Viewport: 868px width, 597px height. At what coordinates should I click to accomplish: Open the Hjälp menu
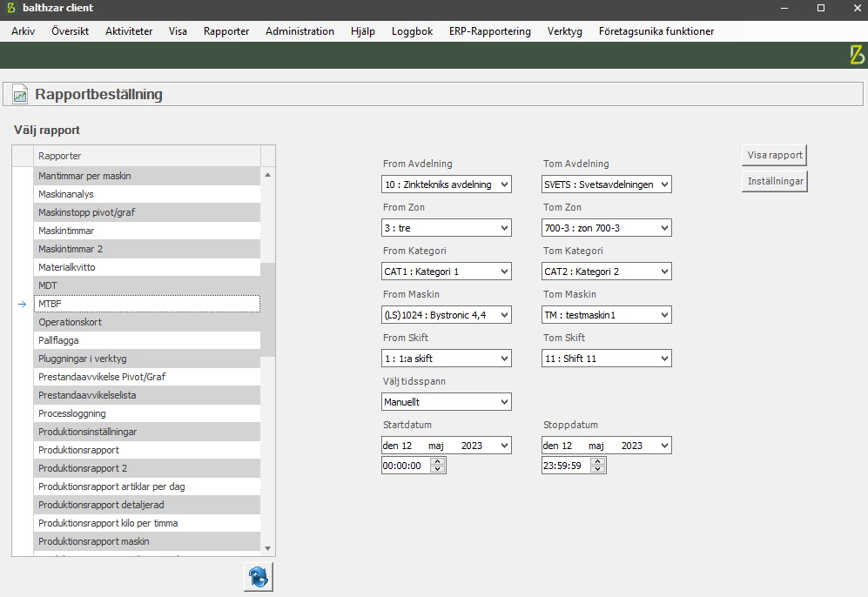[362, 31]
